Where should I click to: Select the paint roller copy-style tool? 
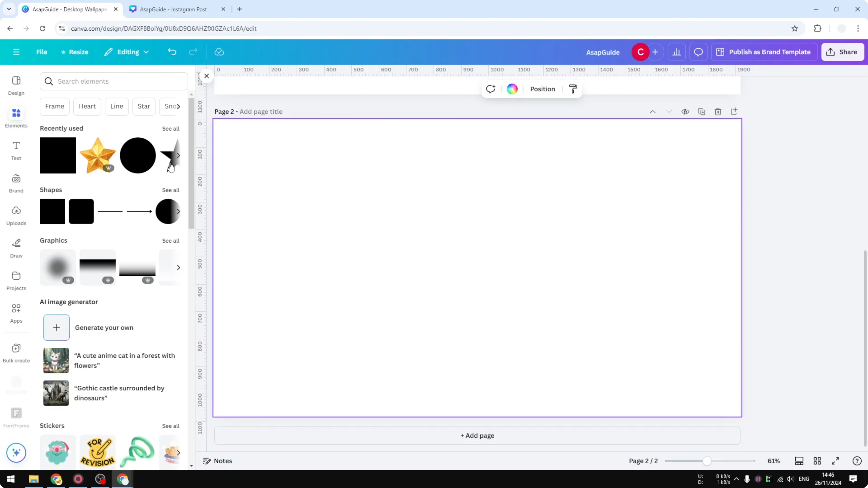573,89
